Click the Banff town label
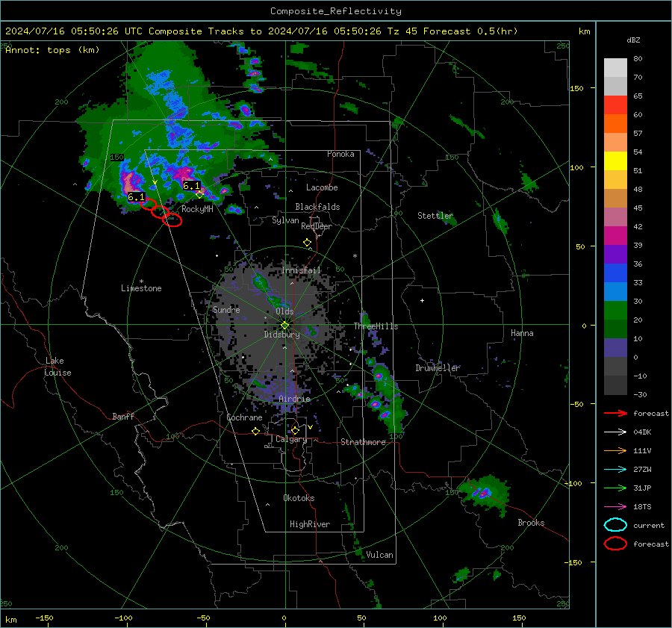 point(123,417)
